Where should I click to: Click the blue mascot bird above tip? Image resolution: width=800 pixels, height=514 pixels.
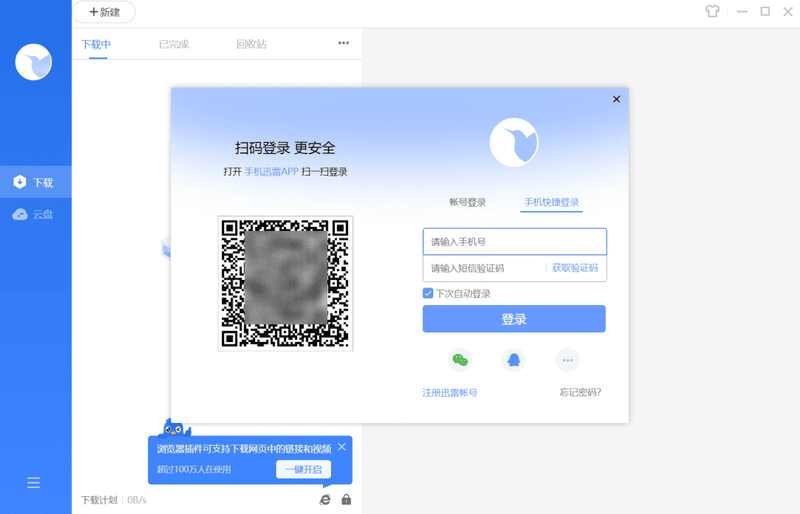pyautogui.click(x=174, y=428)
